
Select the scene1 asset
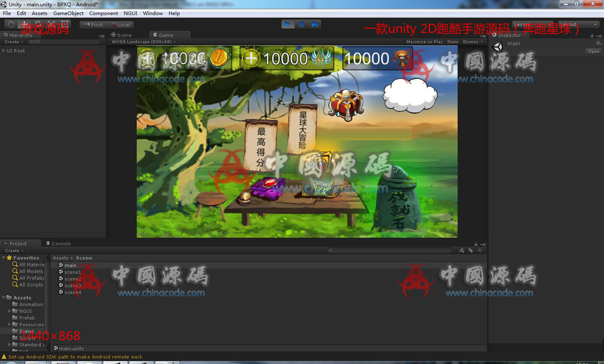pos(70,272)
